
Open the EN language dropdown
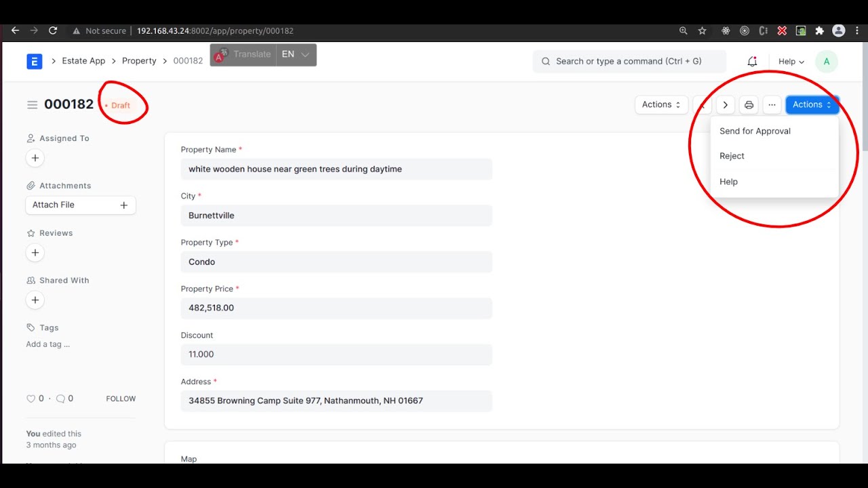(296, 54)
